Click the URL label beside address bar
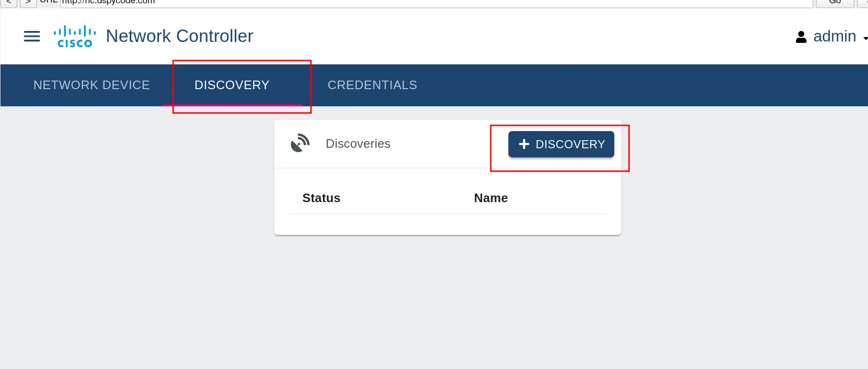This screenshot has height=369, width=868. click(49, 2)
